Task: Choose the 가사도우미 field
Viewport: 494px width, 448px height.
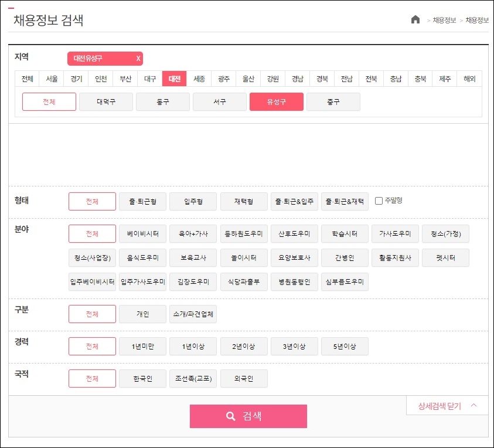Action: click(395, 233)
